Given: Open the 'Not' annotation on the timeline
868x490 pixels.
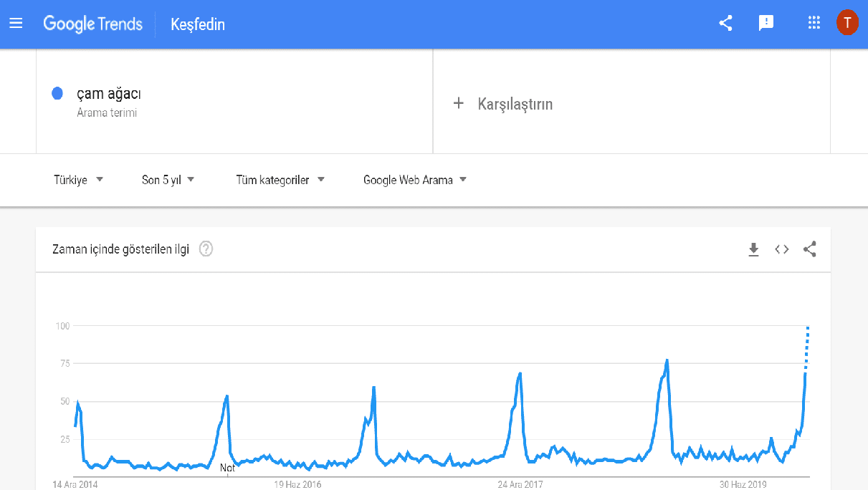Looking at the screenshot, I should pyautogui.click(x=227, y=466).
